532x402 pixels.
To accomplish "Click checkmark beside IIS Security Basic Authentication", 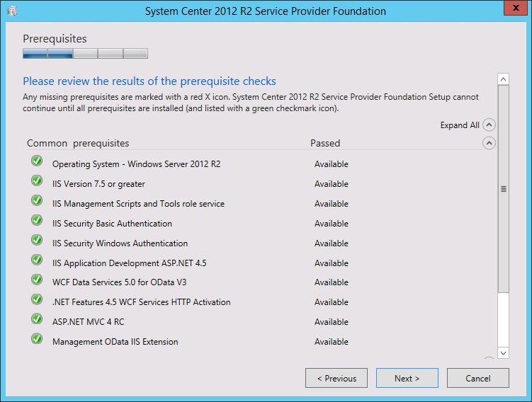I will (x=37, y=220).
